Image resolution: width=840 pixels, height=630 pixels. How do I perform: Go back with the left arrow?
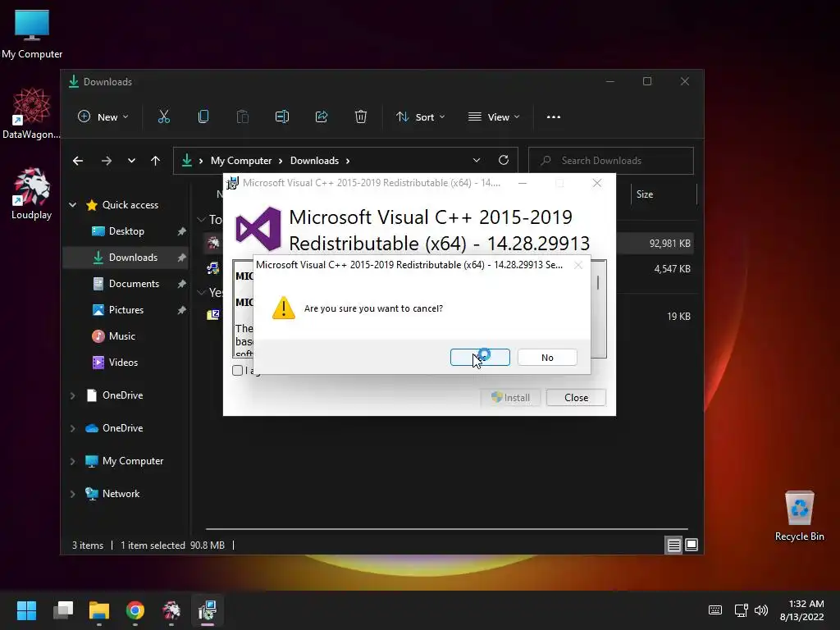(78, 161)
